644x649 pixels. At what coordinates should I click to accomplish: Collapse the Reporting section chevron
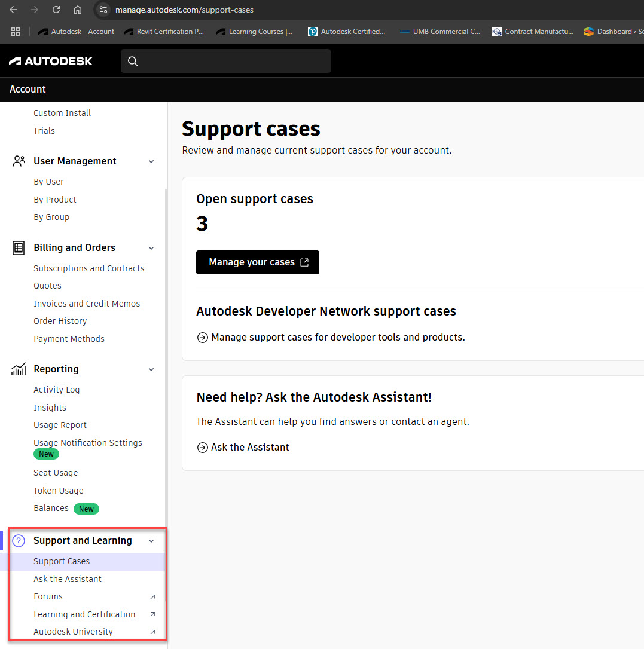[x=151, y=369]
